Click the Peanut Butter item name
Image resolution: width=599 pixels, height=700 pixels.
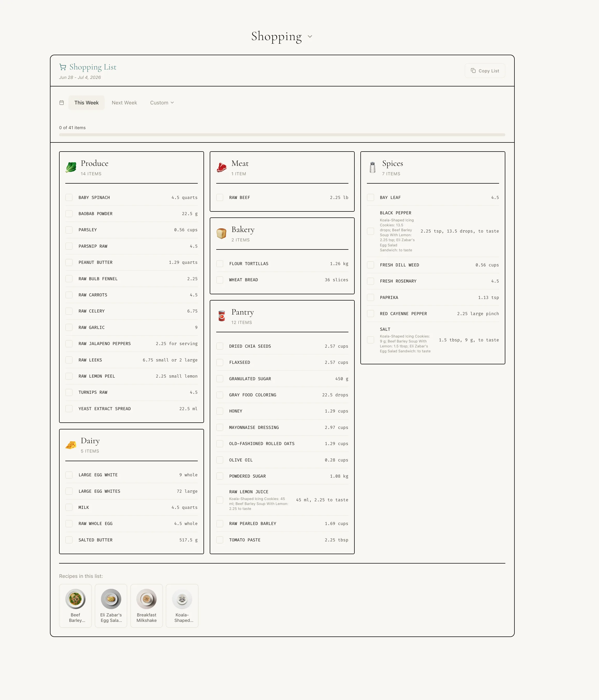[95, 262]
